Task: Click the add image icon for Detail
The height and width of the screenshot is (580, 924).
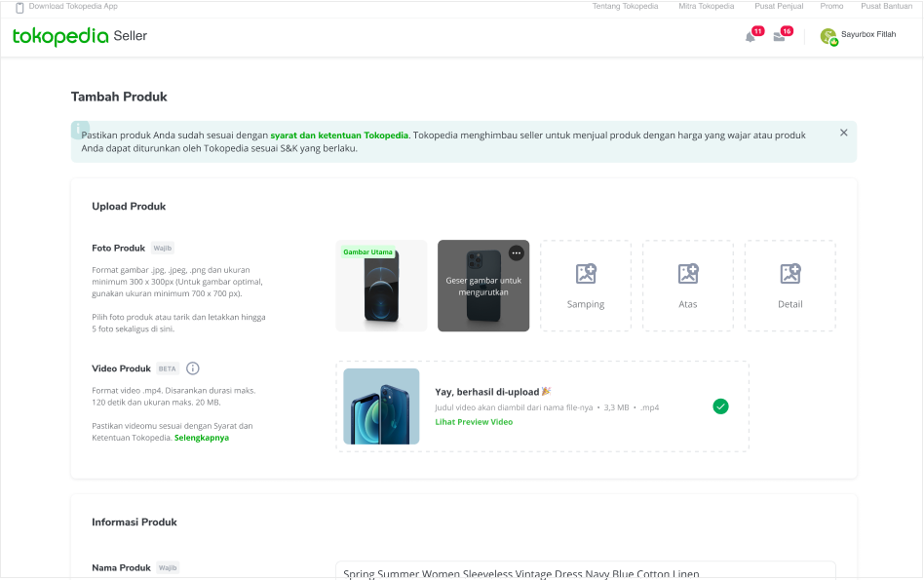Action: [790, 274]
